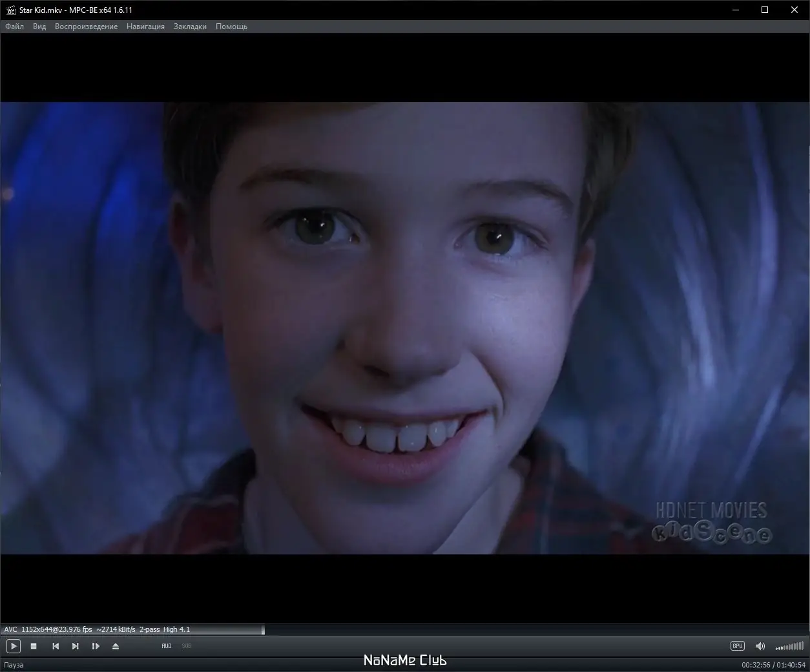Viewport: 810px width, 672px height.
Task: Set the level on the volume slider
Action: click(x=789, y=646)
